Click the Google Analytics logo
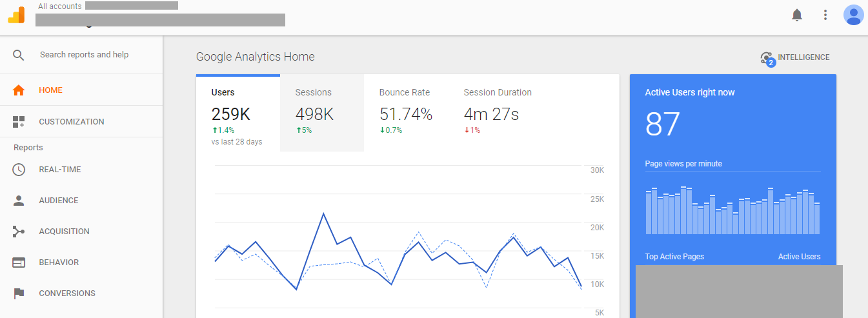 pyautogui.click(x=16, y=15)
